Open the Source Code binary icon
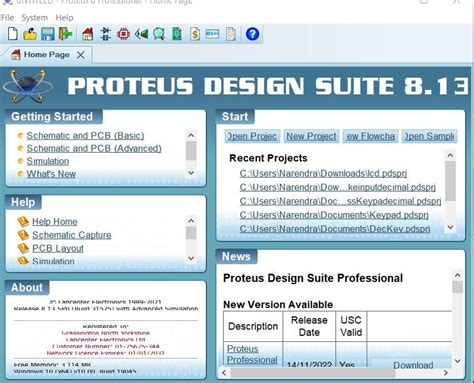The height and width of the screenshot is (383, 474). point(212,34)
